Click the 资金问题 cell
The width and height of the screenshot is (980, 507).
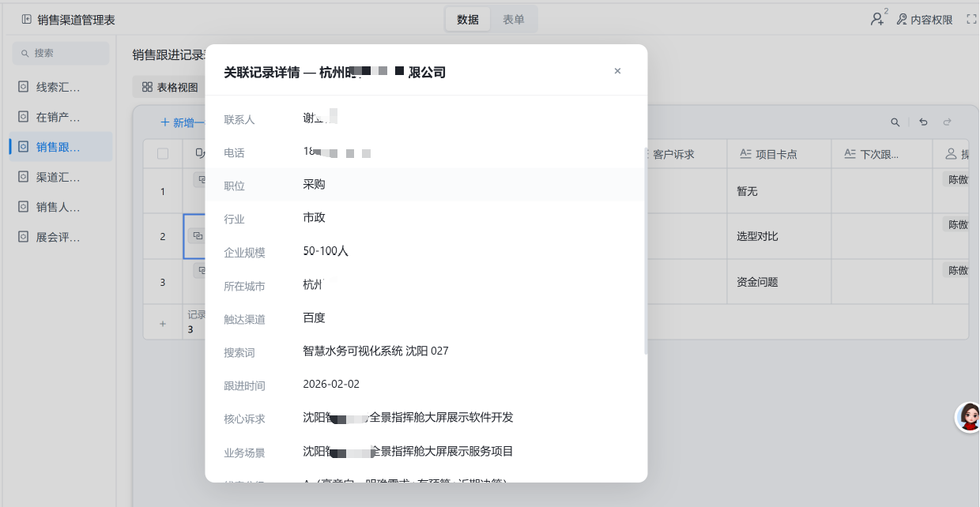point(779,282)
